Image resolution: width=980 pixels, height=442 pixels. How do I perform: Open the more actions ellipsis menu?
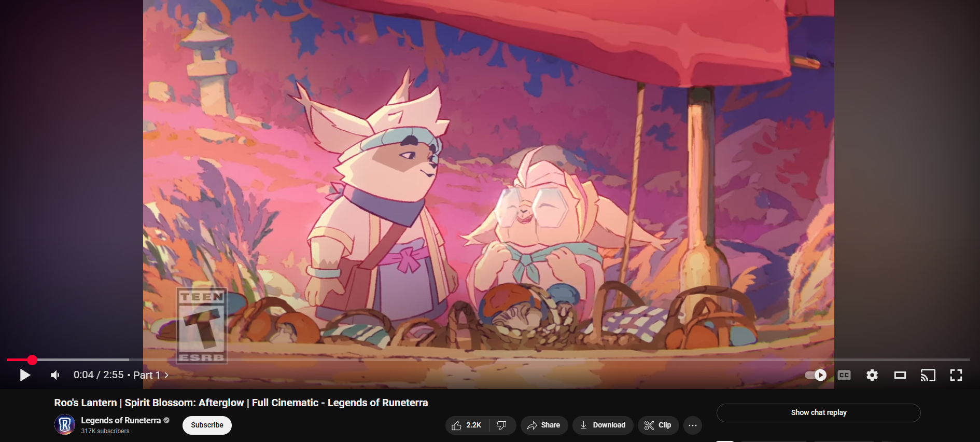coord(693,425)
